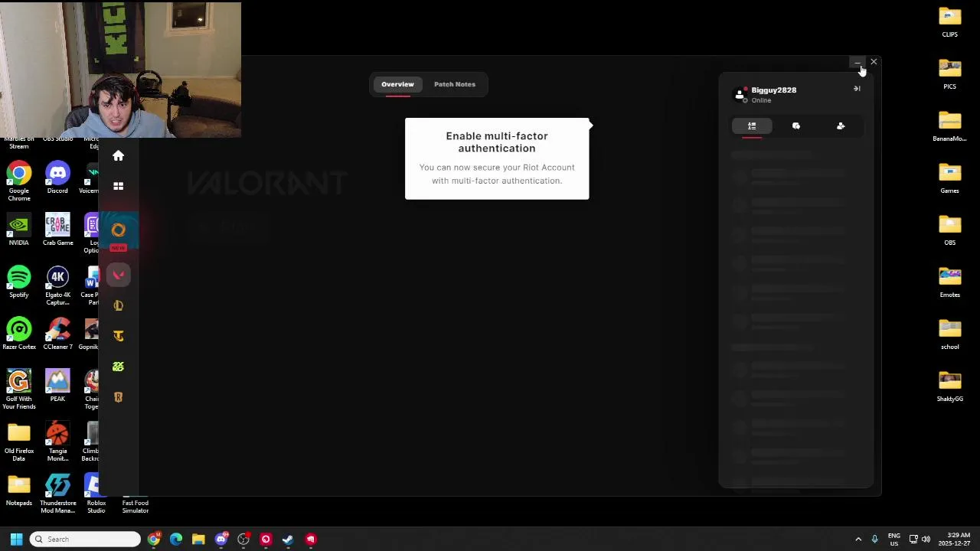Open the Spotify desktop shortcut
This screenshot has height=551, width=980.
(19, 281)
